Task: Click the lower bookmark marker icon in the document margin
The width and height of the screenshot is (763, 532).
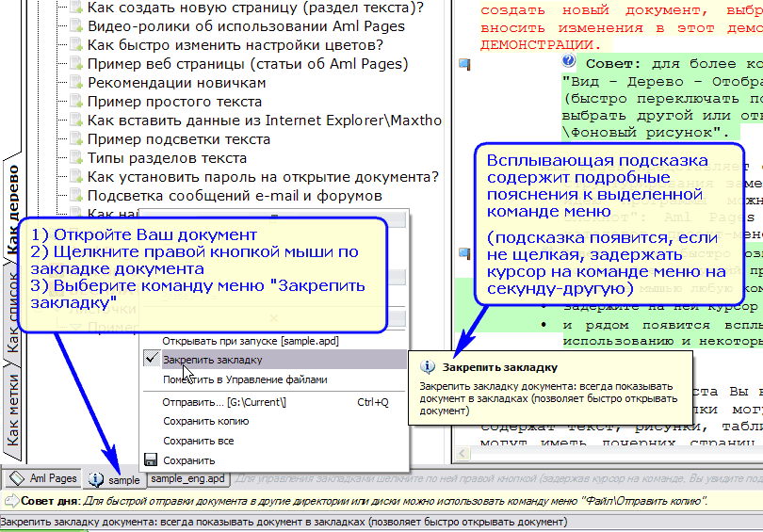Action: [464, 252]
